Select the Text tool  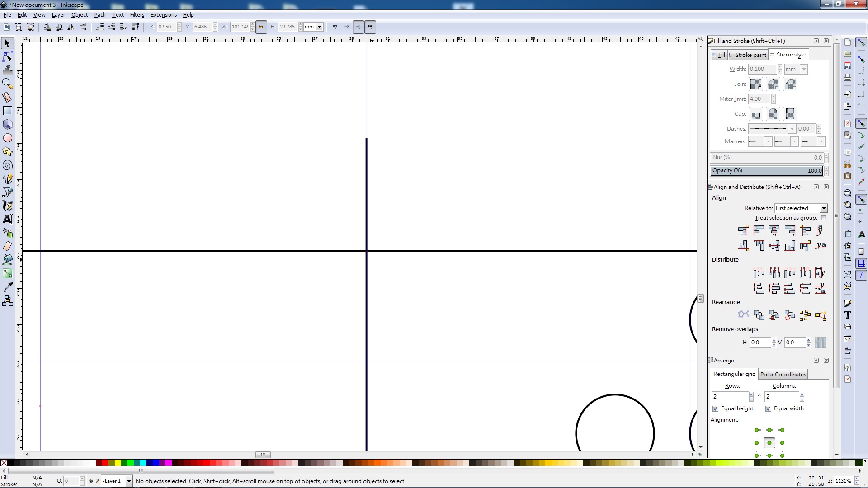pos(8,219)
